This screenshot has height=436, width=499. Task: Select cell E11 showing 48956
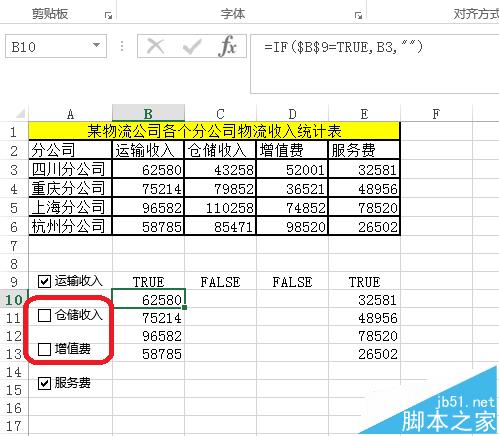(x=364, y=318)
